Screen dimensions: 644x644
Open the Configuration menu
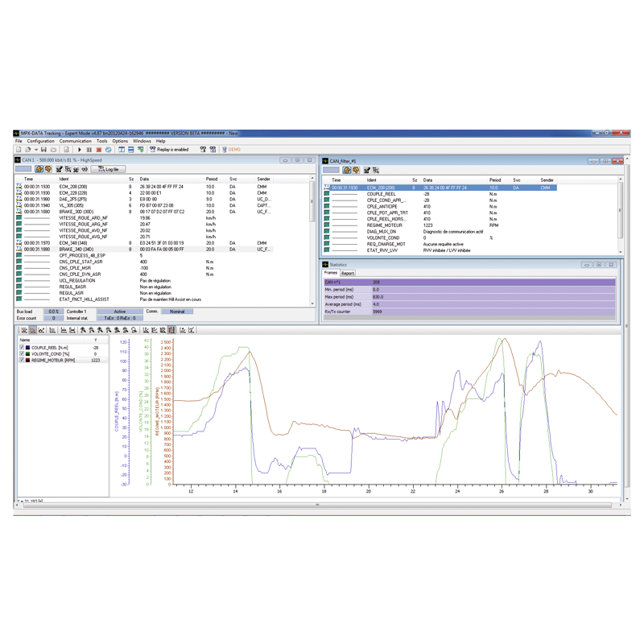41,141
